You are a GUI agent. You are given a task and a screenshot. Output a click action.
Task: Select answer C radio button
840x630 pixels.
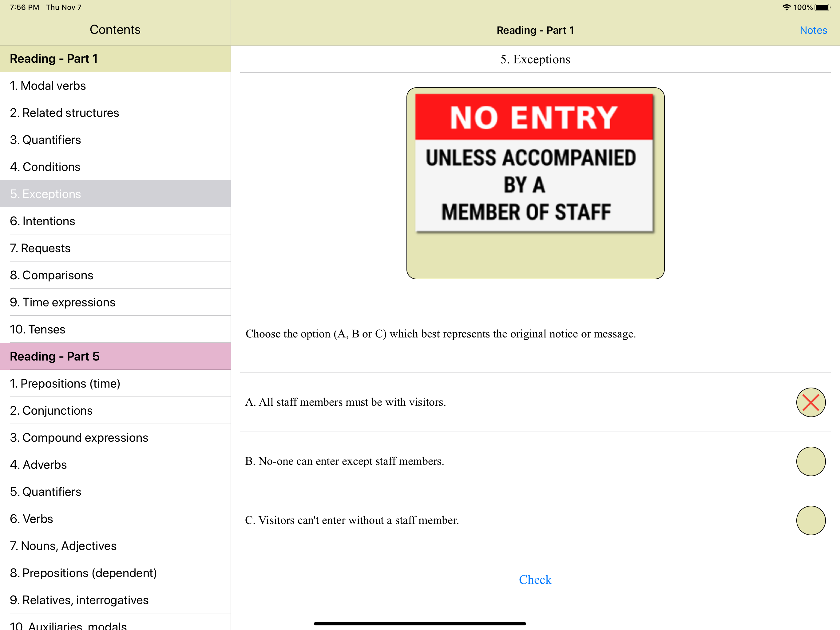click(810, 520)
